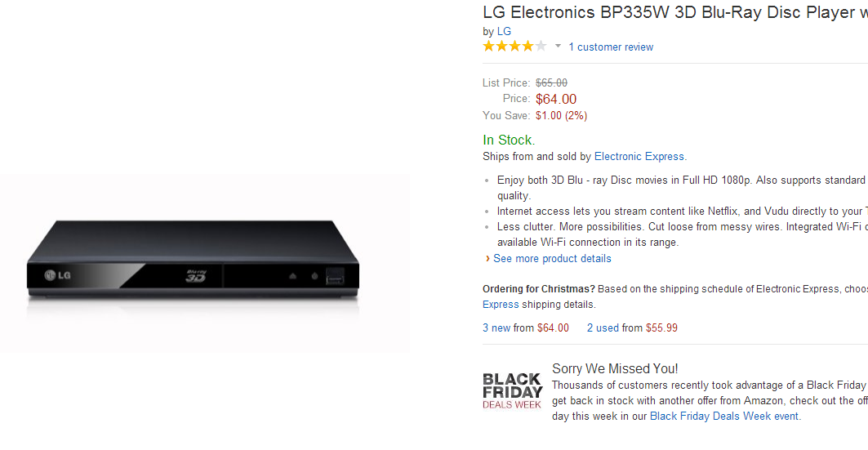
Task: Click the LG logo on the player
Action: click(58, 275)
